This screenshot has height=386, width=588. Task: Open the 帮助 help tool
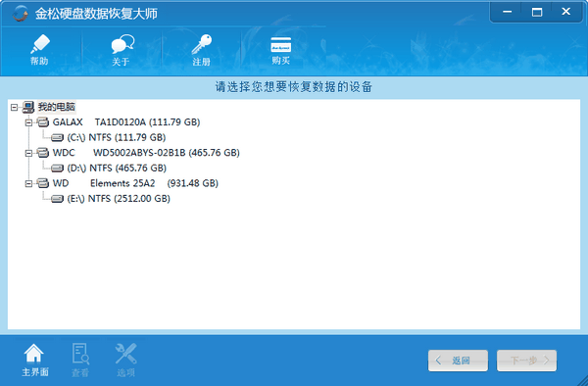(x=40, y=50)
